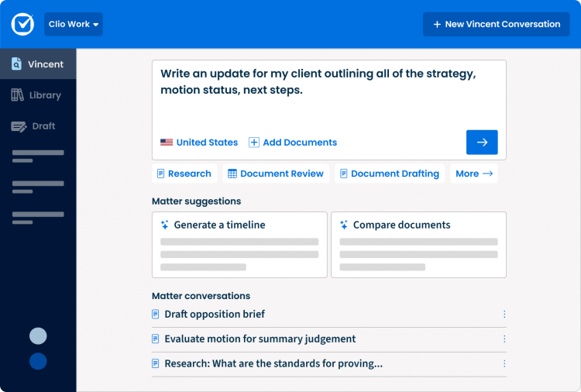Select Vincent in the sidebar

coord(38,64)
